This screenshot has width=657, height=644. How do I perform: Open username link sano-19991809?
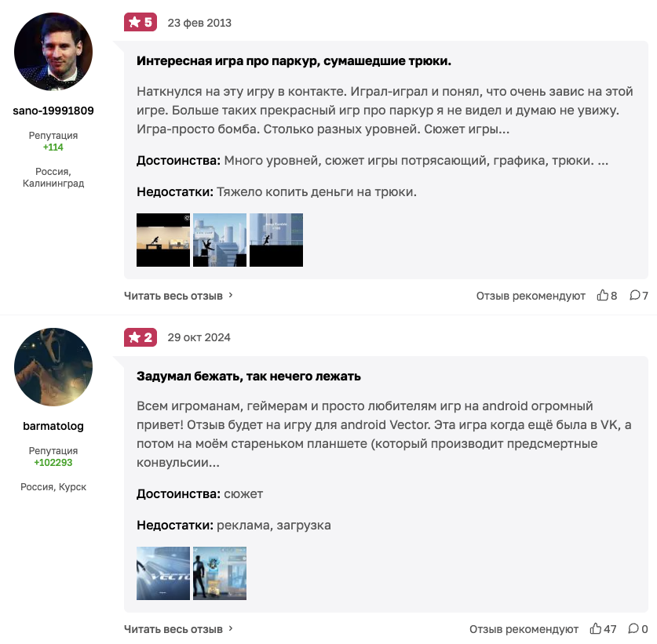[53, 111]
